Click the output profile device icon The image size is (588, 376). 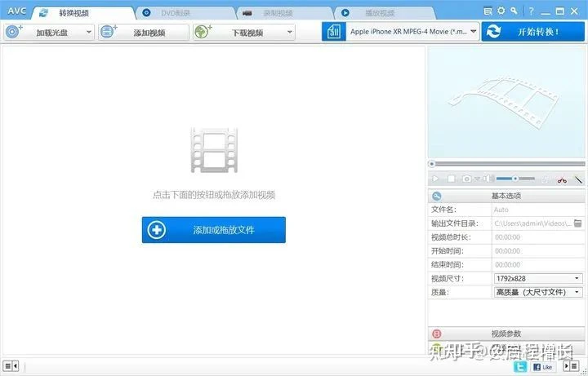(x=334, y=32)
